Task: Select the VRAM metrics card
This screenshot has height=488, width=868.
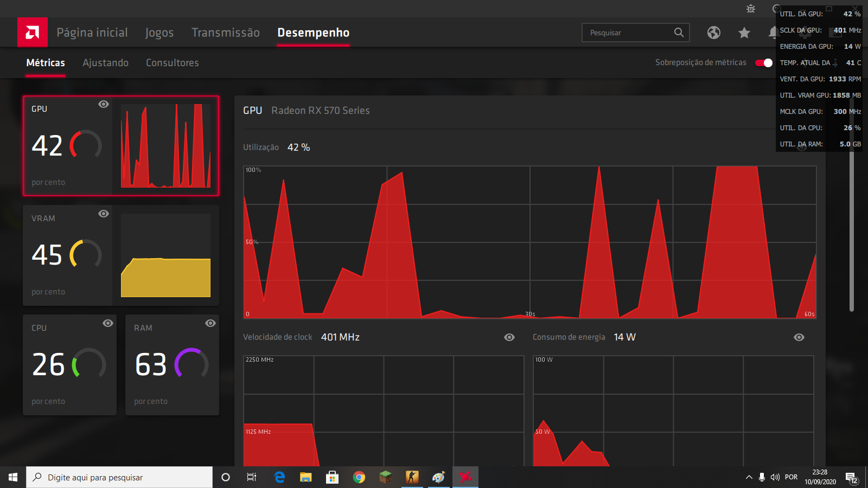Action: tap(121, 255)
